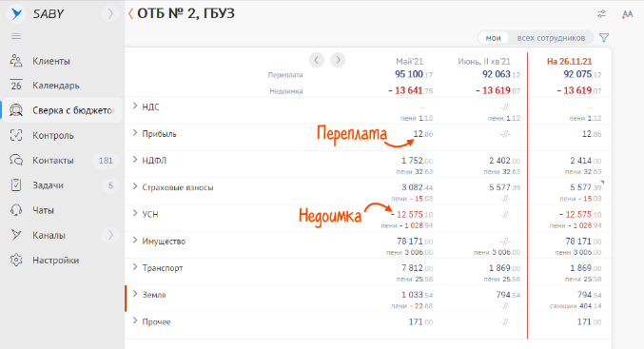Expand the Прочее row

click(x=135, y=321)
